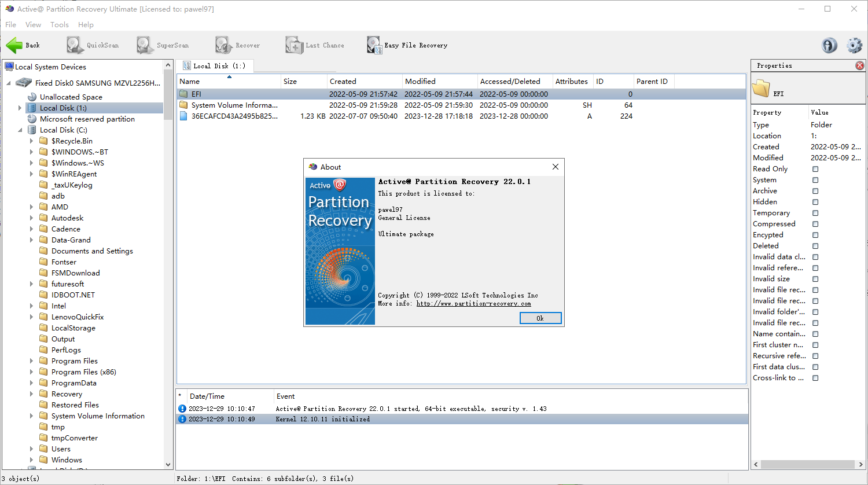Sort by Size column header
This screenshot has width=868, height=485.
304,82
